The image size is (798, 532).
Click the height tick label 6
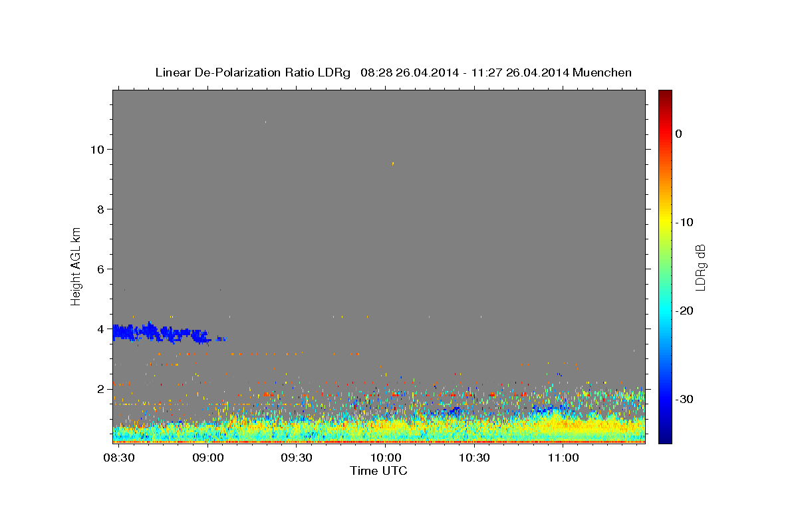101,269
